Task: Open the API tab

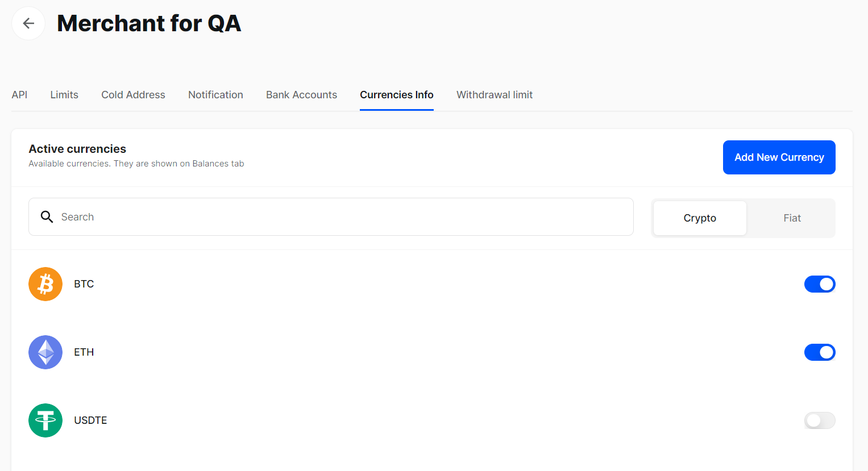Action: 19,95
